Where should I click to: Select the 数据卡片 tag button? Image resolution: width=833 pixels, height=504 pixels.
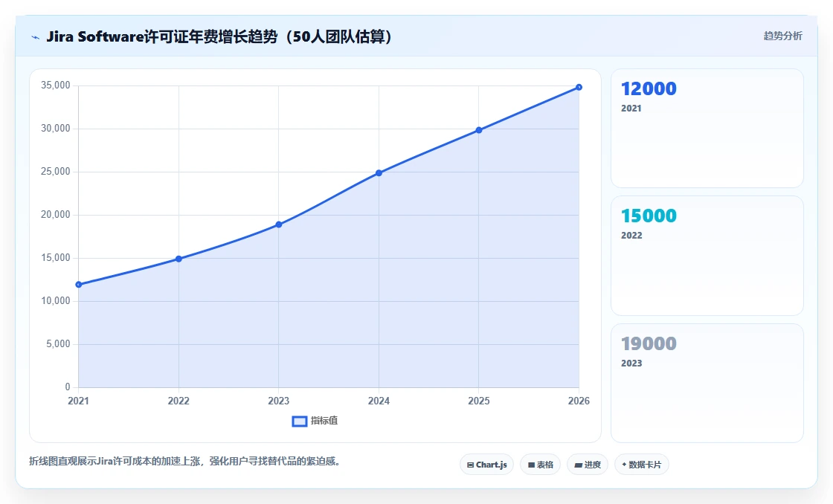(x=642, y=465)
